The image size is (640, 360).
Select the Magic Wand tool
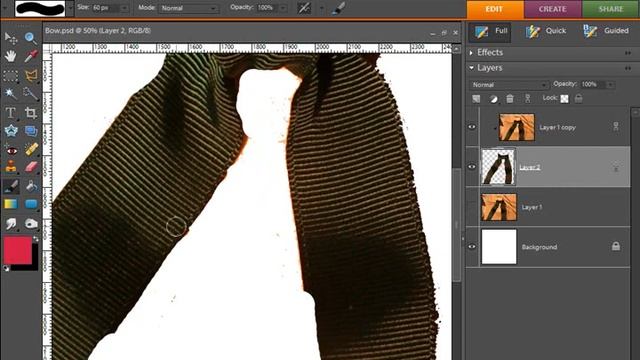pos(11,93)
